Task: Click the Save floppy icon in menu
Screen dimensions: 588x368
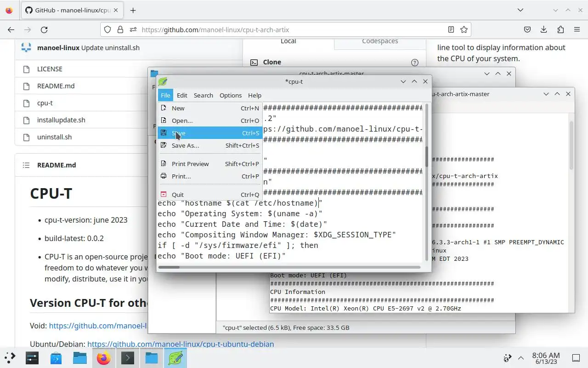Action: click(163, 133)
